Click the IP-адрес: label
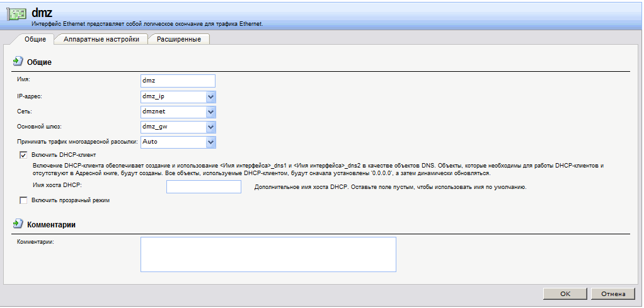This screenshot has height=308, width=644. pyautogui.click(x=30, y=96)
